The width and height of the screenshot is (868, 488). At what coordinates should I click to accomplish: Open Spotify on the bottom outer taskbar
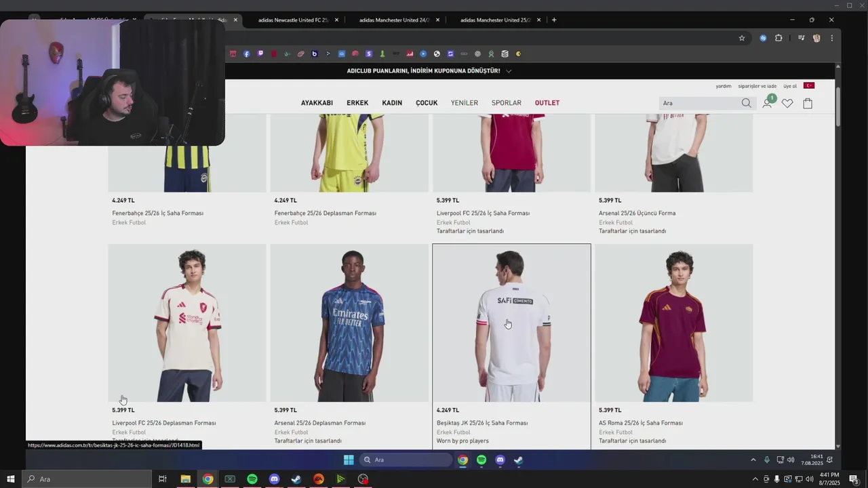click(252, 479)
